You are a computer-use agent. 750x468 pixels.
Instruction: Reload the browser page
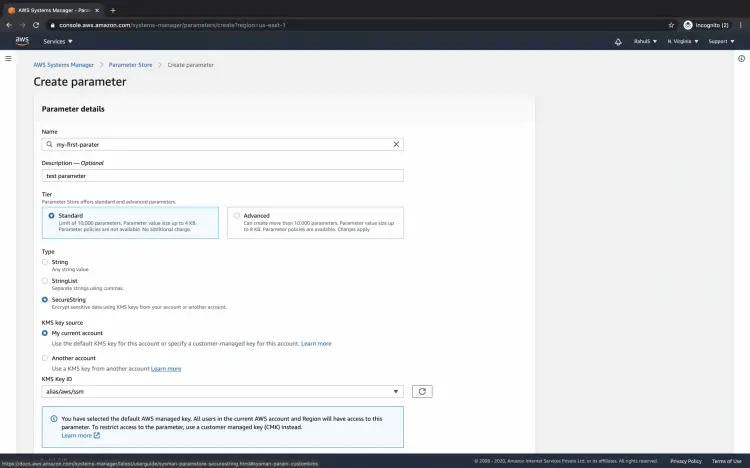36,25
